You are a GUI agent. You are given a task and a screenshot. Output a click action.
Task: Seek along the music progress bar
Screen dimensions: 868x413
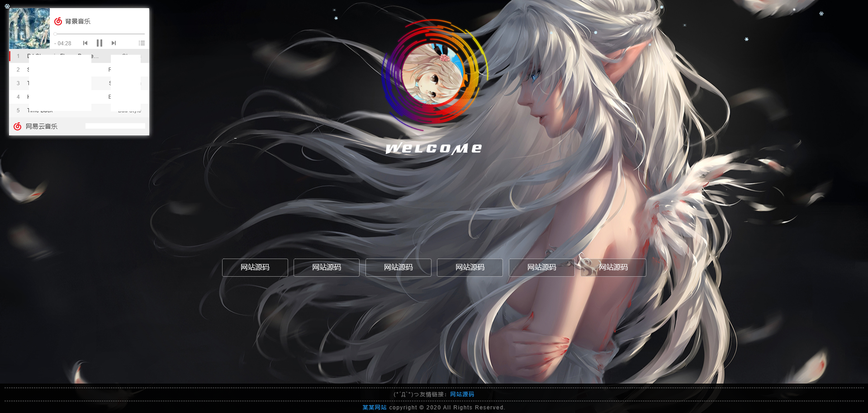coord(100,34)
